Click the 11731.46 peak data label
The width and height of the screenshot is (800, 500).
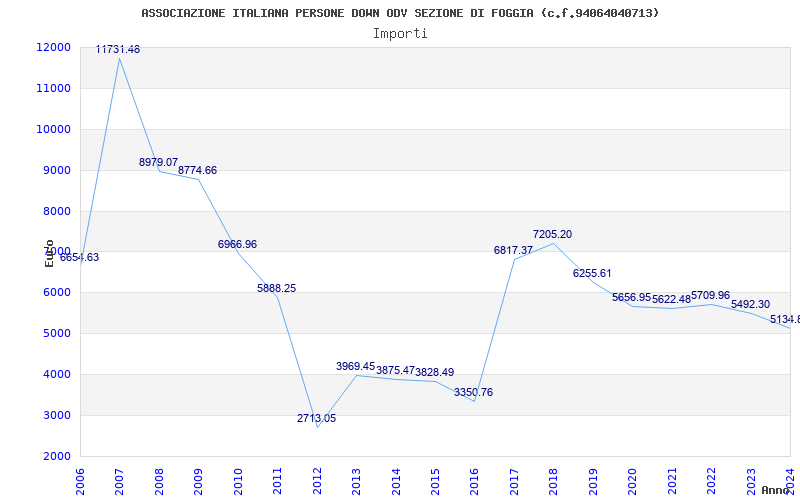(118, 49)
